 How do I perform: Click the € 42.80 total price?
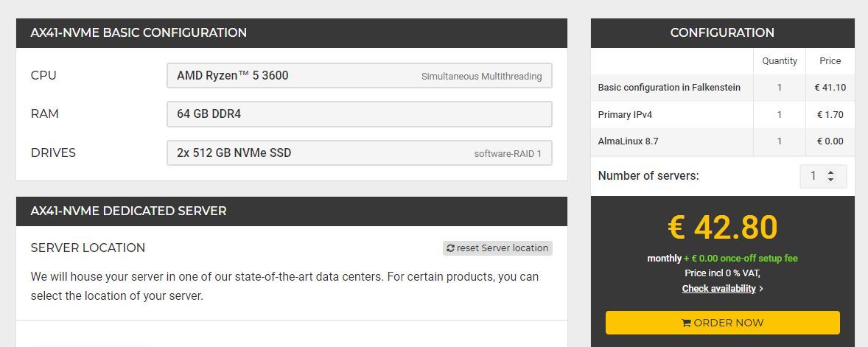click(x=722, y=227)
